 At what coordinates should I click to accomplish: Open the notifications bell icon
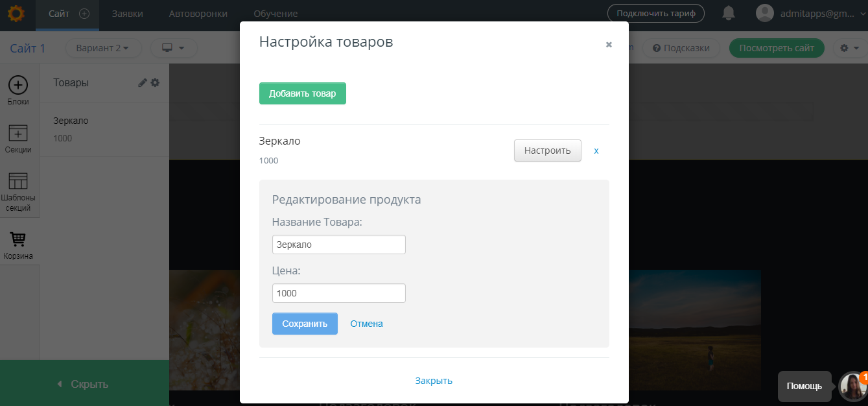[x=728, y=12]
